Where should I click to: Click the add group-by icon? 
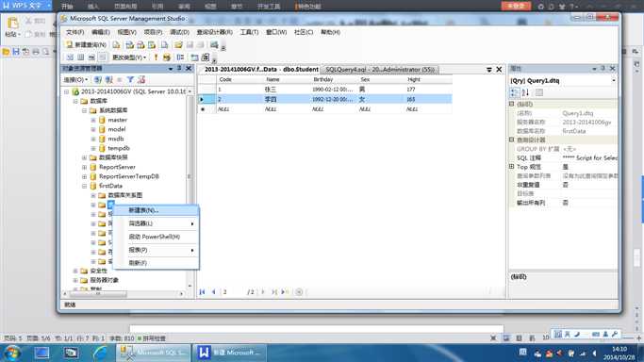coord(180,58)
